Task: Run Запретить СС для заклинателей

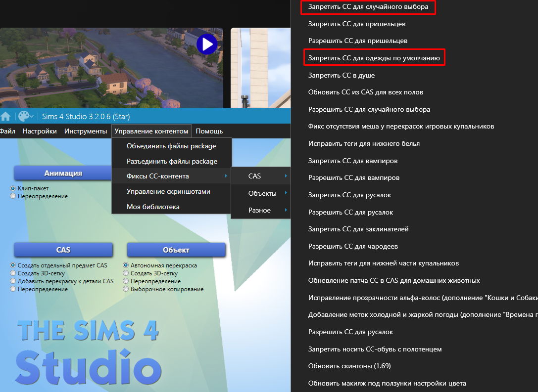Action: 358,229
